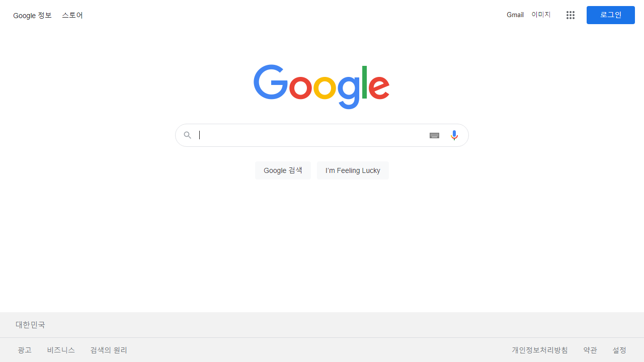
Task: Open the Google apps grid menu
Action: [x=570, y=15]
